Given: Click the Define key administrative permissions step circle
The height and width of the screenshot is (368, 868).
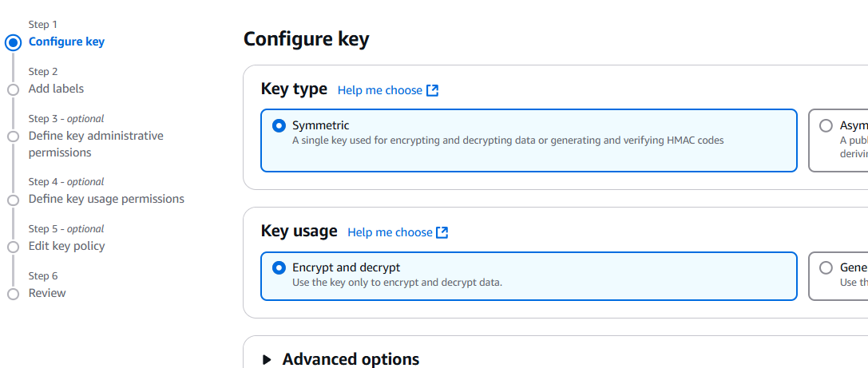Looking at the screenshot, I should tap(13, 137).
